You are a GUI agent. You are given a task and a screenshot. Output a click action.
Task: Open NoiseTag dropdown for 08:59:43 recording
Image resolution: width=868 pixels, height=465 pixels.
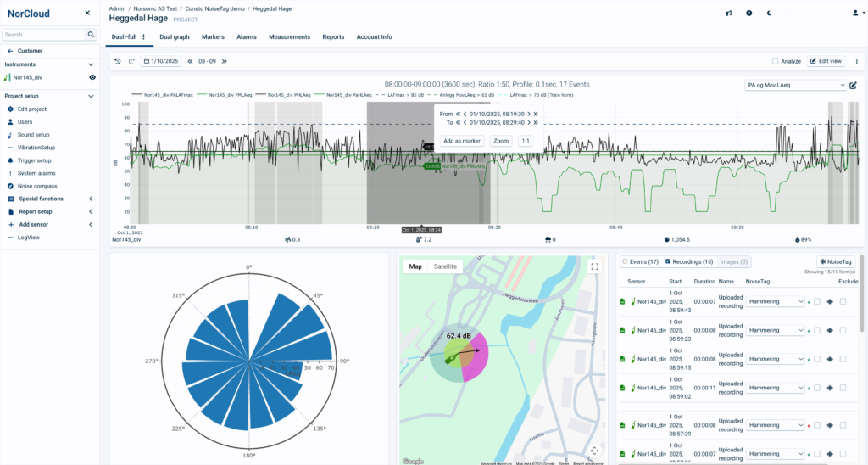pyautogui.click(x=776, y=301)
